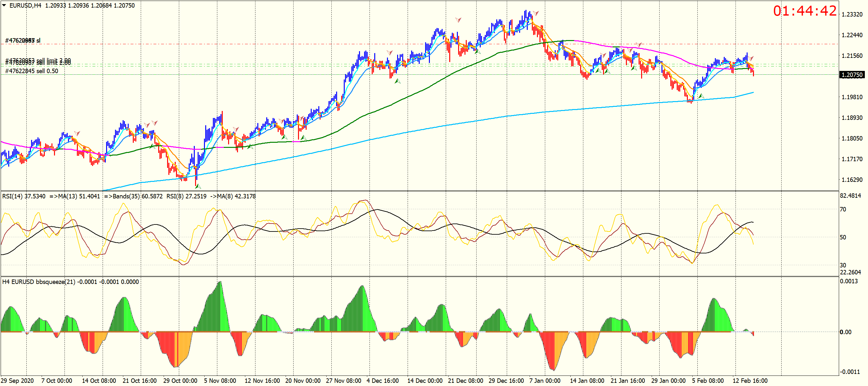Click the 0.00 level on the bbsqueeze scale
The width and height of the screenshot is (868, 386).
(x=845, y=332)
